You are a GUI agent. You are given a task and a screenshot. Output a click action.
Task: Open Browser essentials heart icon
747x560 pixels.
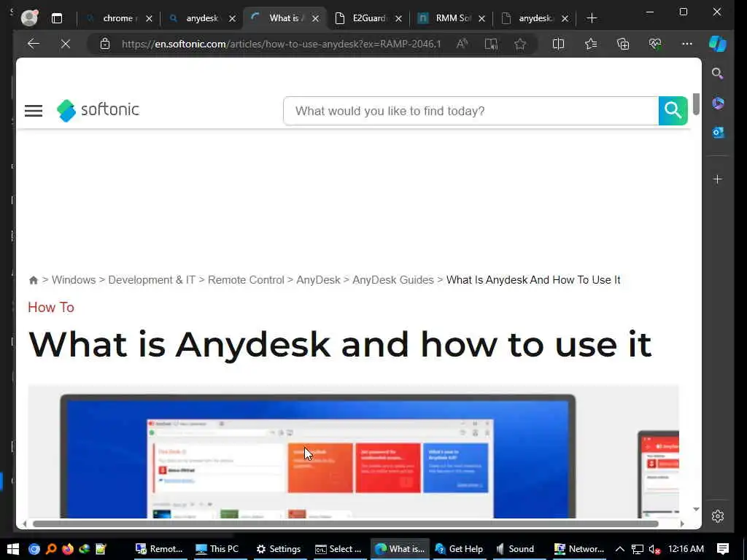click(655, 44)
